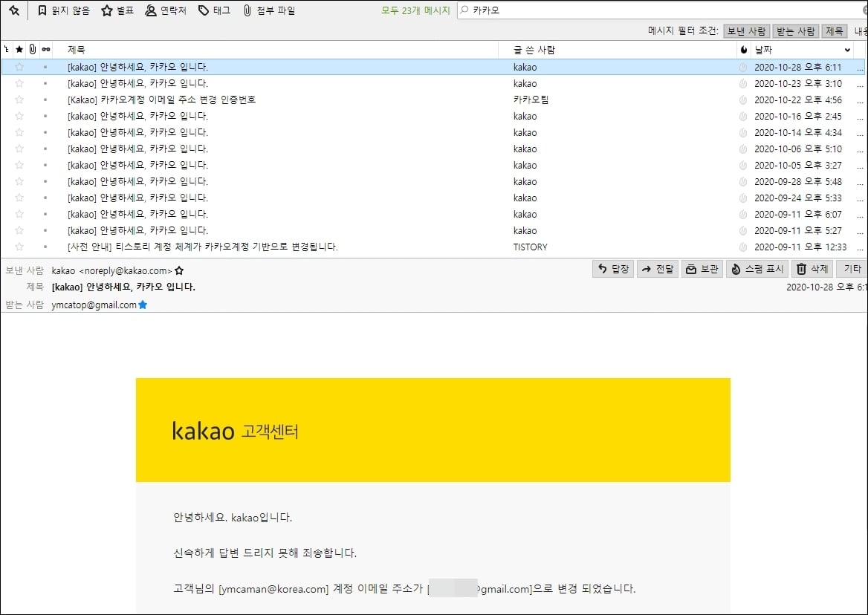This screenshot has width=868, height=615.
Task: Sort by the 글 쓴 사람 column header
Action: (617, 50)
